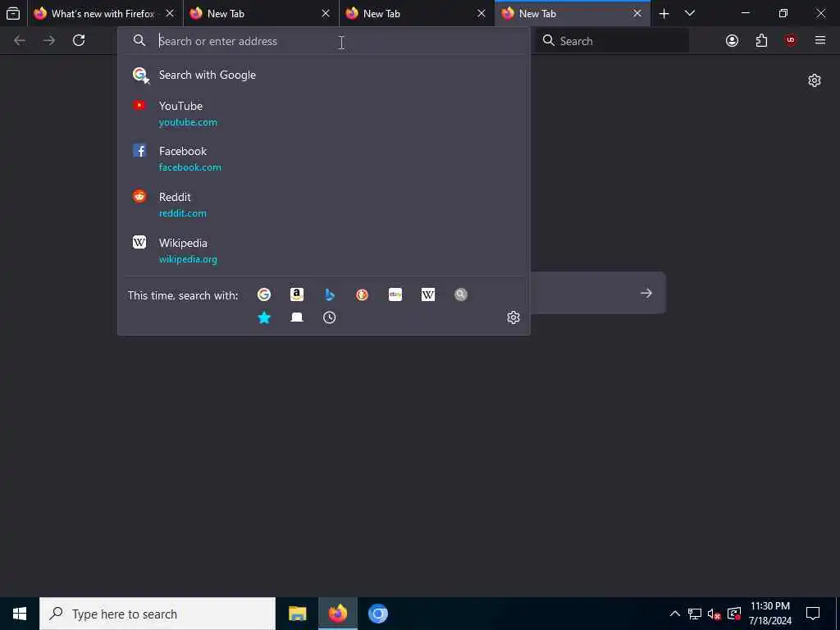Open a new tab with plus button
The height and width of the screenshot is (630, 840).
pyautogui.click(x=664, y=13)
